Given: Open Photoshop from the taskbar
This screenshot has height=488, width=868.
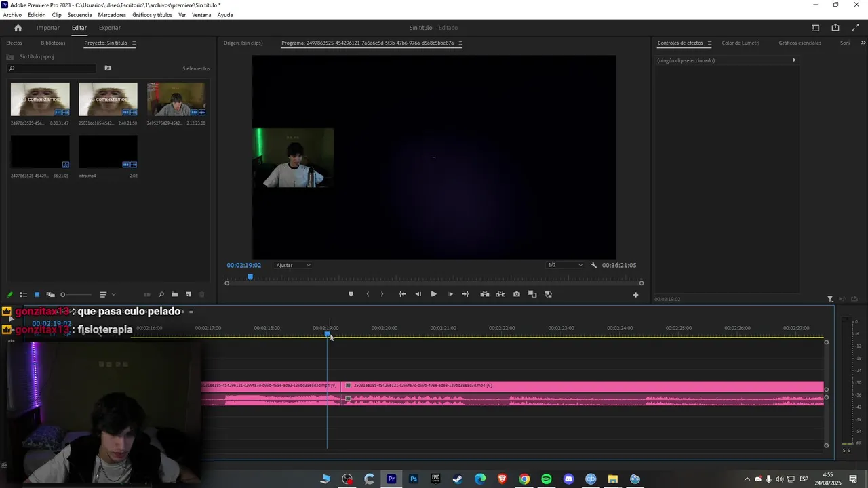Looking at the screenshot, I should coord(414,479).
